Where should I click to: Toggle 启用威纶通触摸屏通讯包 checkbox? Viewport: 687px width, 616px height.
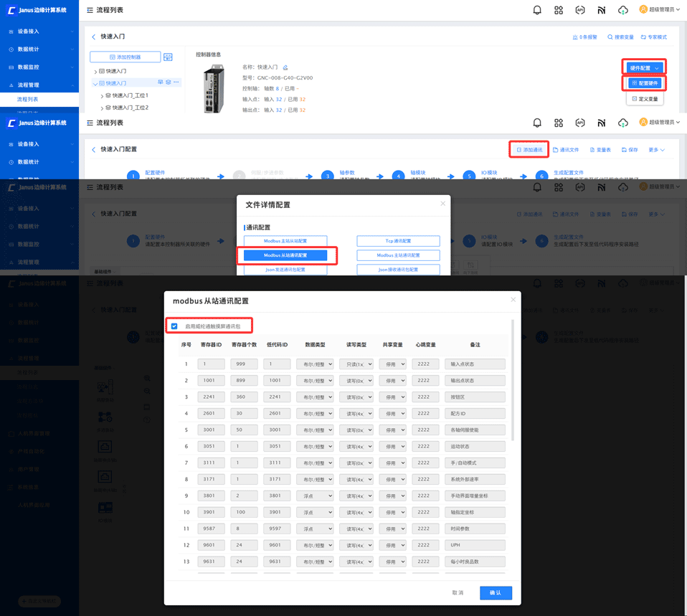(x=174, y=326)
